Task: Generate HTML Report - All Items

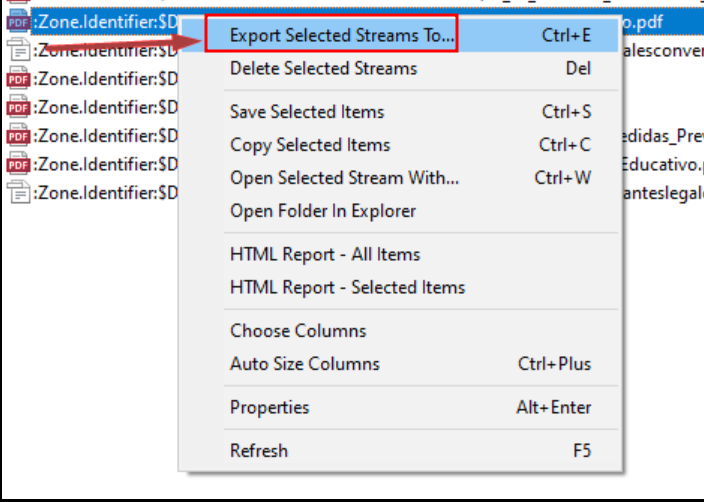Action: click(x=325, y=254)
